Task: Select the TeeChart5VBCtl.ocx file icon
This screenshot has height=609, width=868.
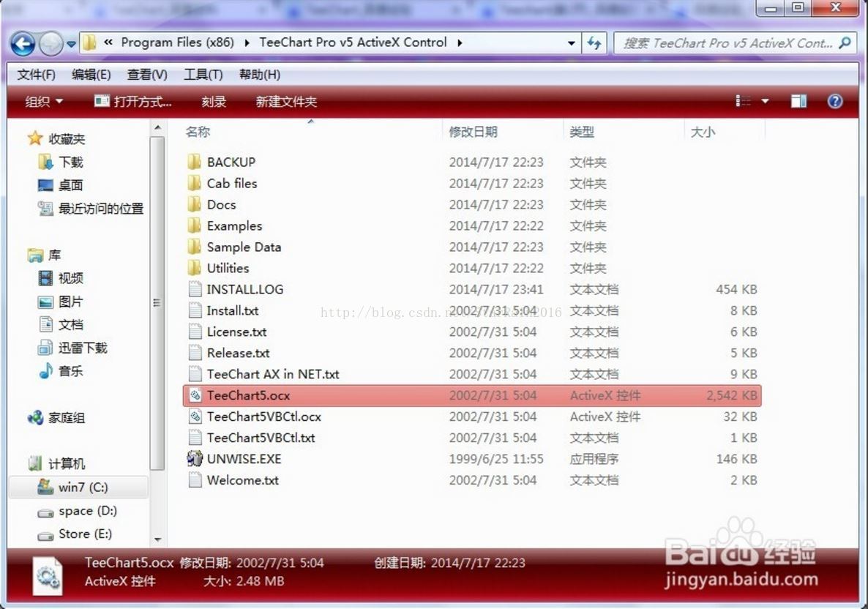Action: pos(195,416)
